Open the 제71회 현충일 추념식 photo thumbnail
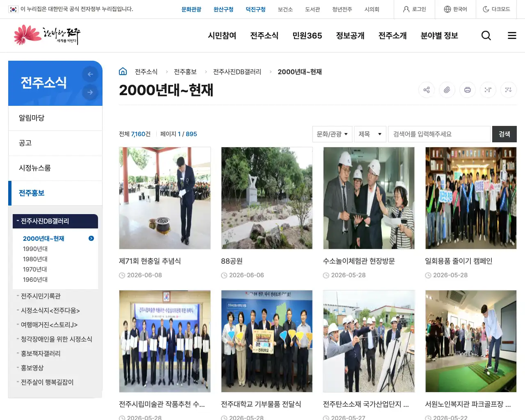Image resolution: width=525 pixels, height=420 pixels. point(165,198)
